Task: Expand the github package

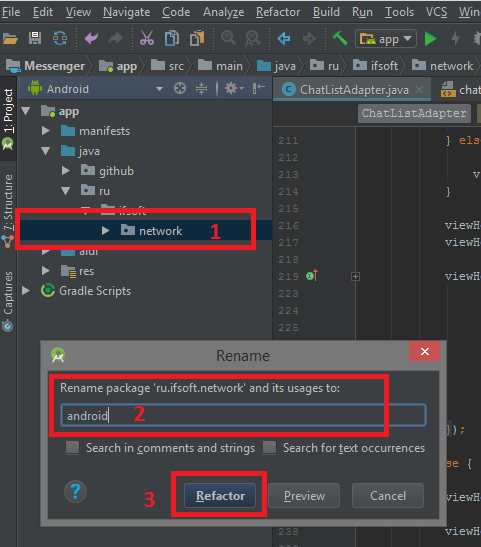Action: pos(65,171)
